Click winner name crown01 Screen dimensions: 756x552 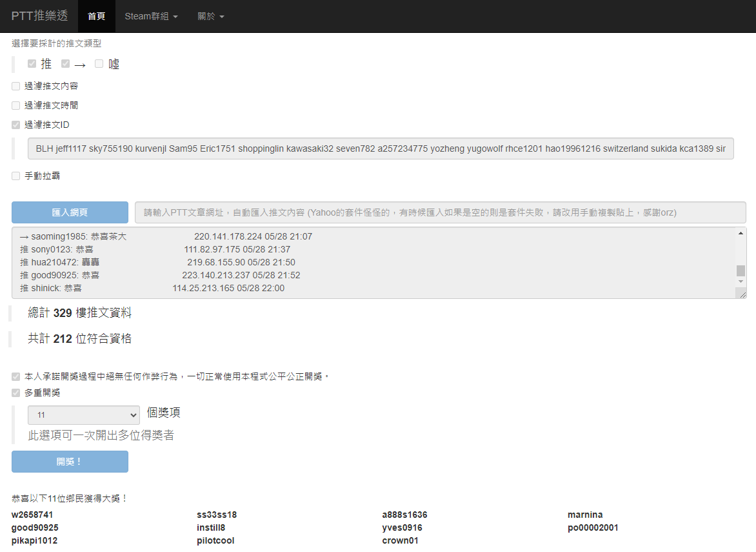400,541
